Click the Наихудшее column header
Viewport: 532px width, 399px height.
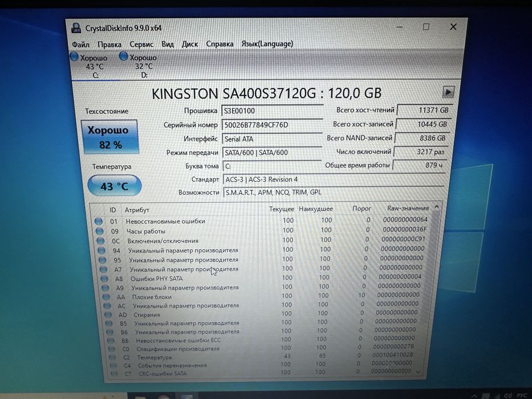click(x=315, y=209)
